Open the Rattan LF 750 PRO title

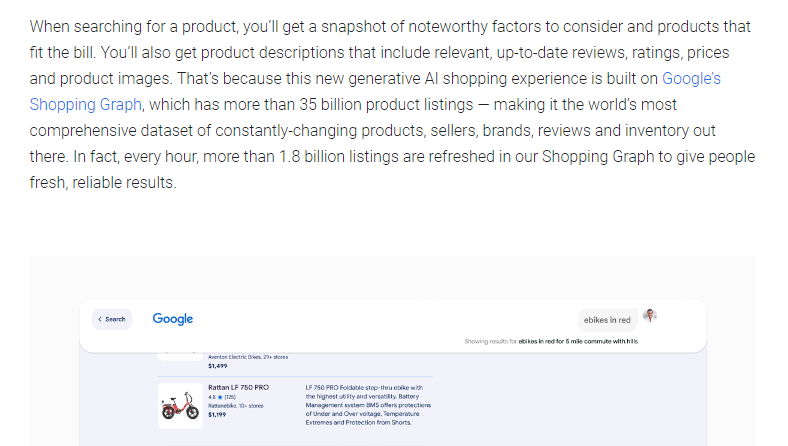tap(238, 386)
